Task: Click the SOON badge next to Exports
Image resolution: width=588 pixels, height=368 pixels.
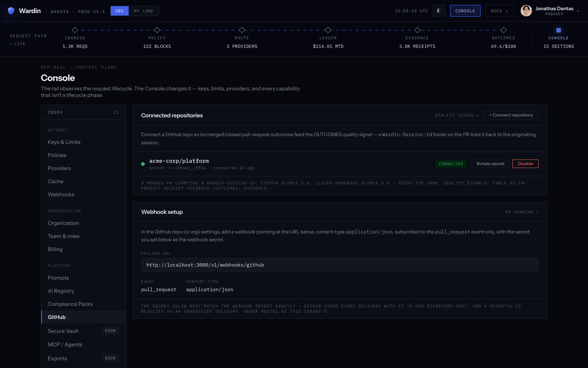Action: pos(110,358)
